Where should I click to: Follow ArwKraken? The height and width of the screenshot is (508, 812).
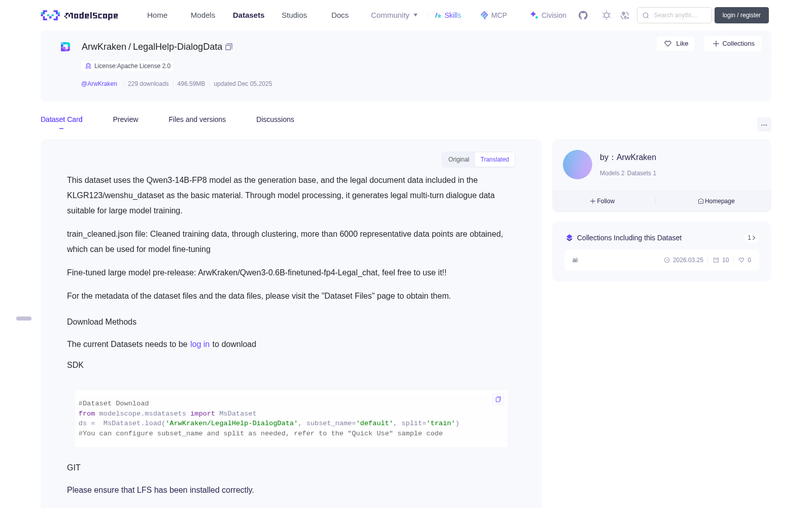pos(602,201)
